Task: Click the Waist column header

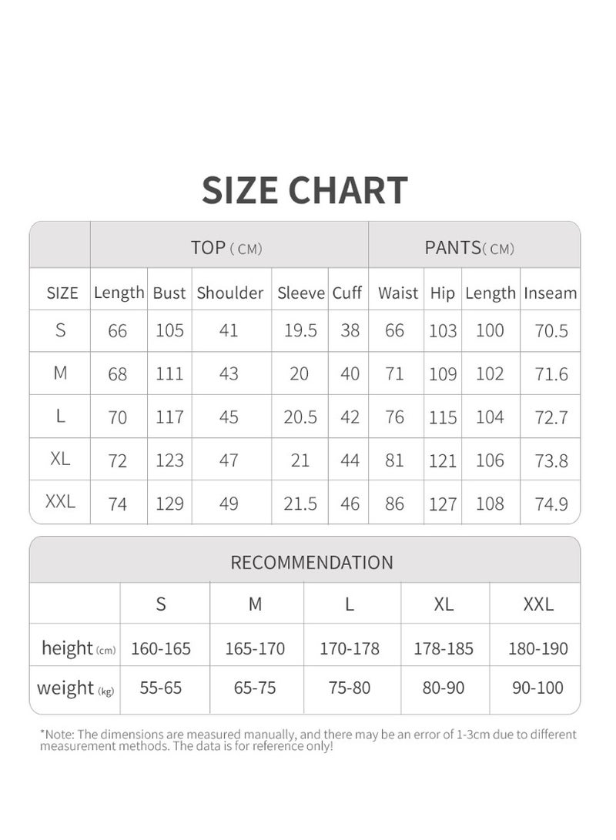Action: pos(398,293)
